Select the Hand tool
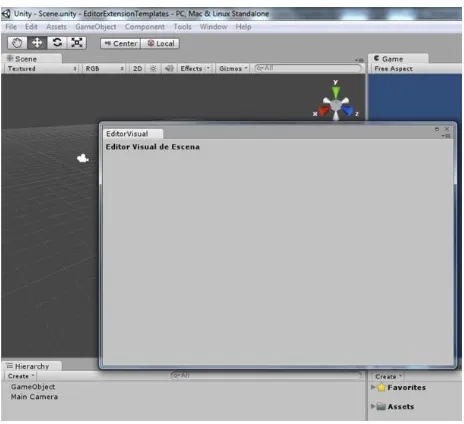Viewport: 464px width, 424px height. (17, 43)
